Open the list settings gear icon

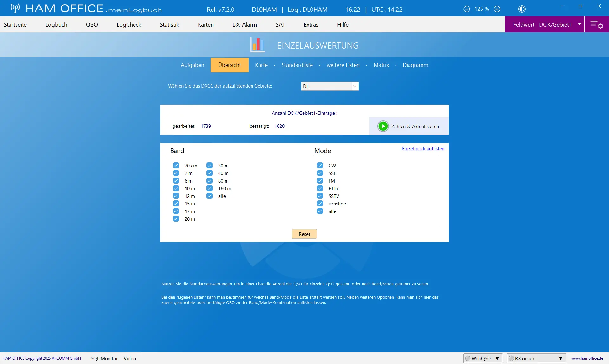(597, 24)
